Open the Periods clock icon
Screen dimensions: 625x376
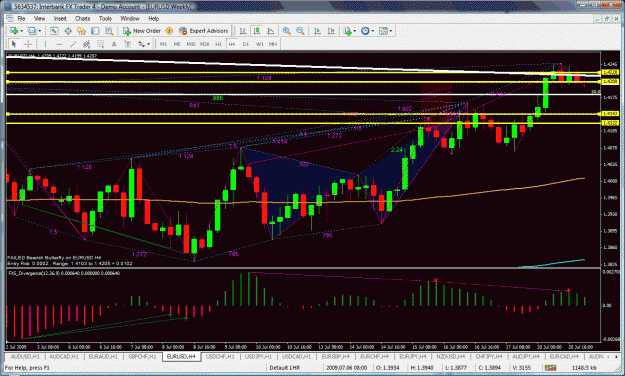pyautogui.click(x=365, y=31)
